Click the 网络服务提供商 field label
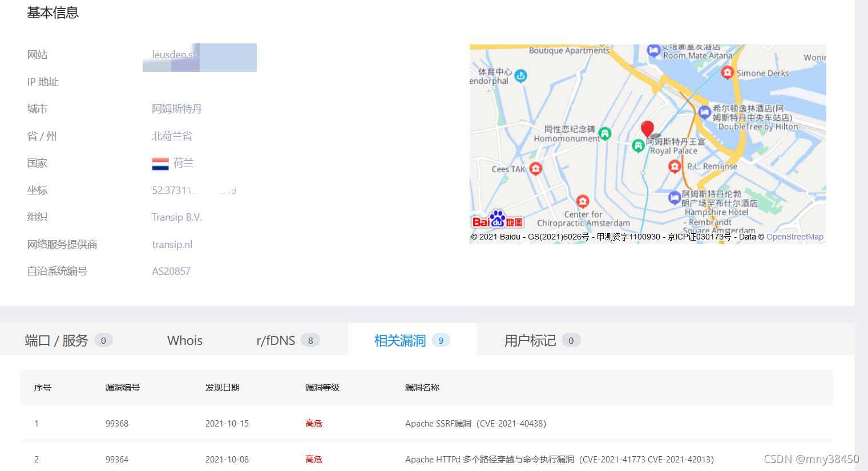The width and height of the screenshot is (868, 471). (x=62, y=245)
